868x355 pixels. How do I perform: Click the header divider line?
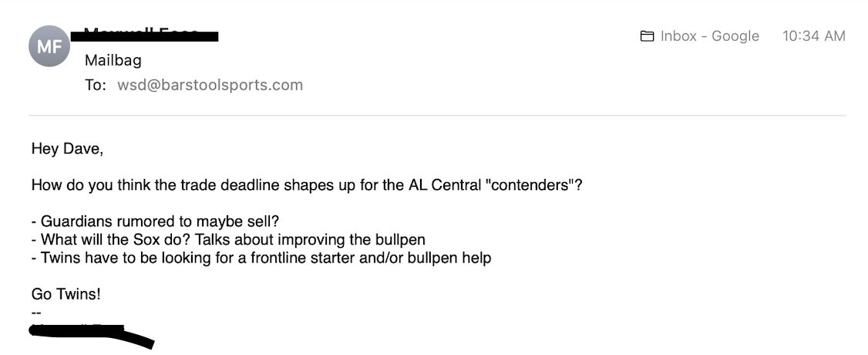pyautogui.click(x=437, y=116)
